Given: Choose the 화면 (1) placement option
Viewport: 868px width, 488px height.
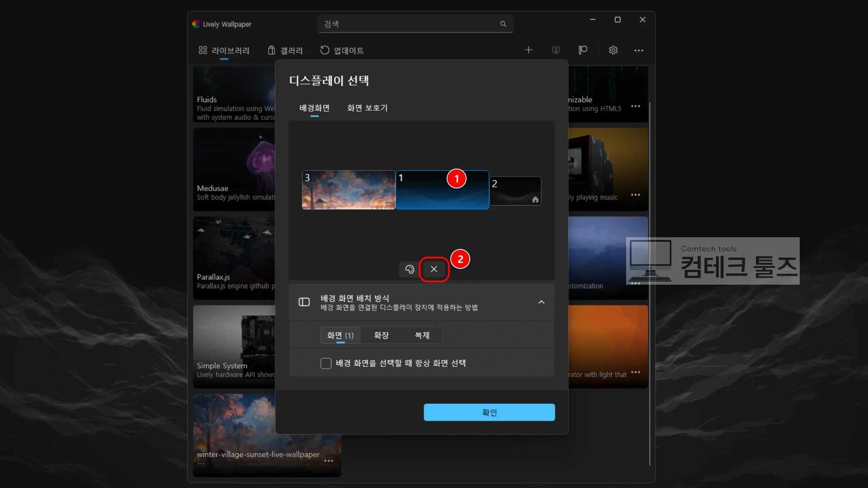Looking at the screenshot, I should click(340, 335).
